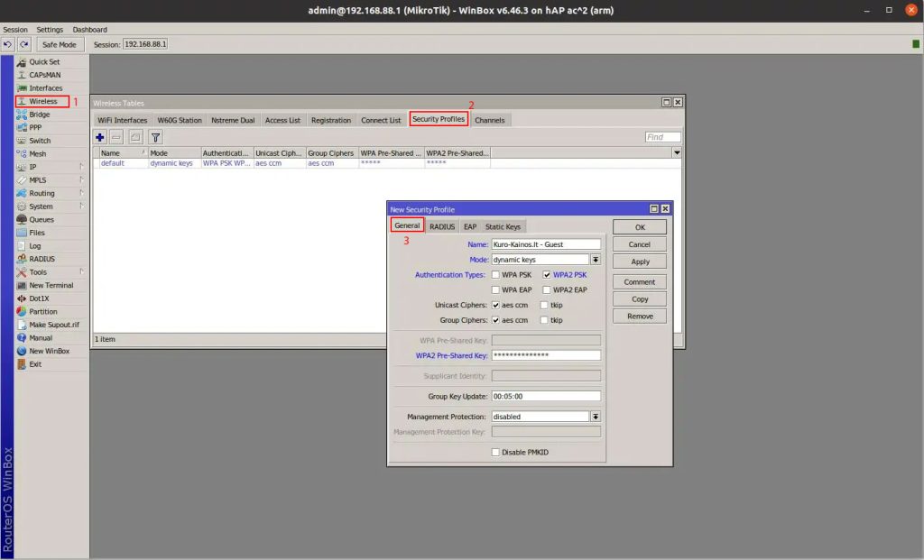Open the Files sidebar item
Viewport: 924px width, 560px height.
[x=36, y=233]
